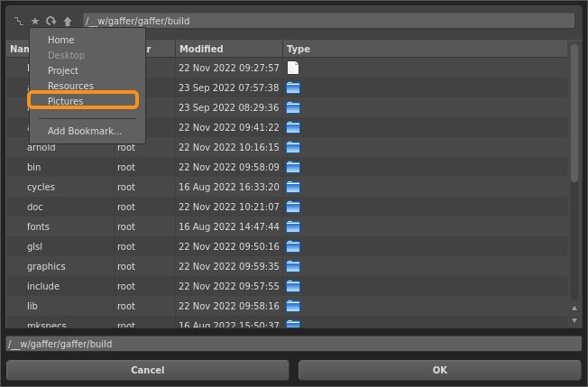
Task: Confirm with the OK button
Action: (x=439, y=370)
